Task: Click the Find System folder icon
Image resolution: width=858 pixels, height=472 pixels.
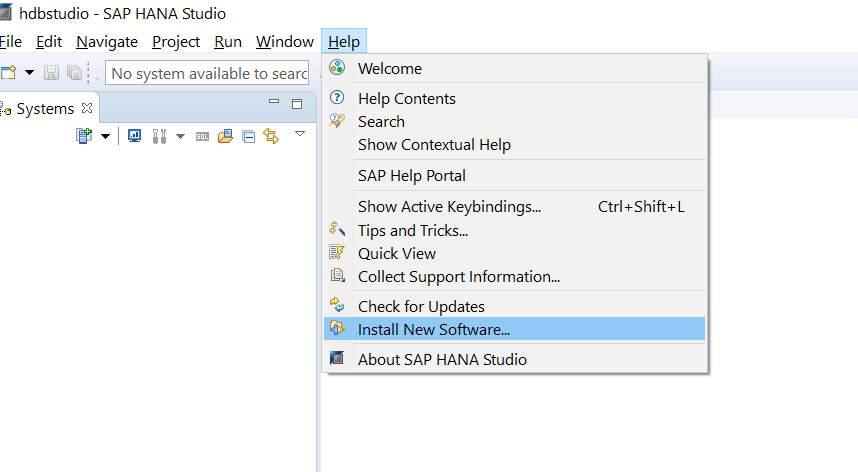Action: (x=225, y=136)
